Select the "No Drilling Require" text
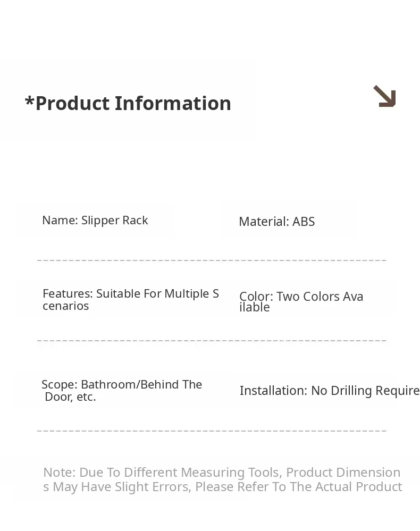Screen dimensions: 420x531 click(365, 391)
